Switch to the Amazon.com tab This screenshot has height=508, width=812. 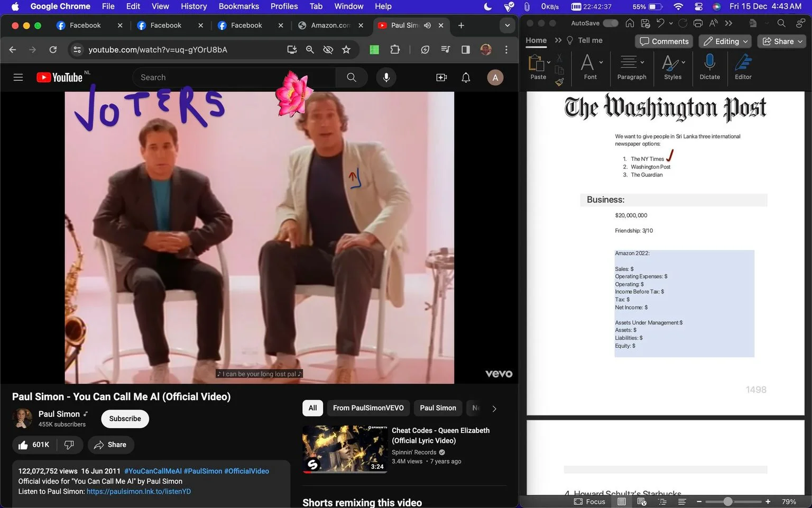330,25
